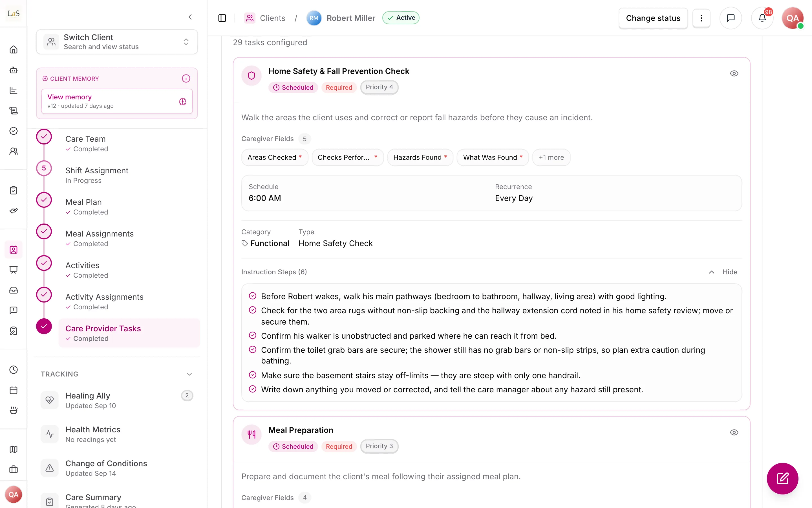This screenshot has width=812, height=508.
Task: Click the Areas Checked field chip
Action: (x=274, y=157)
